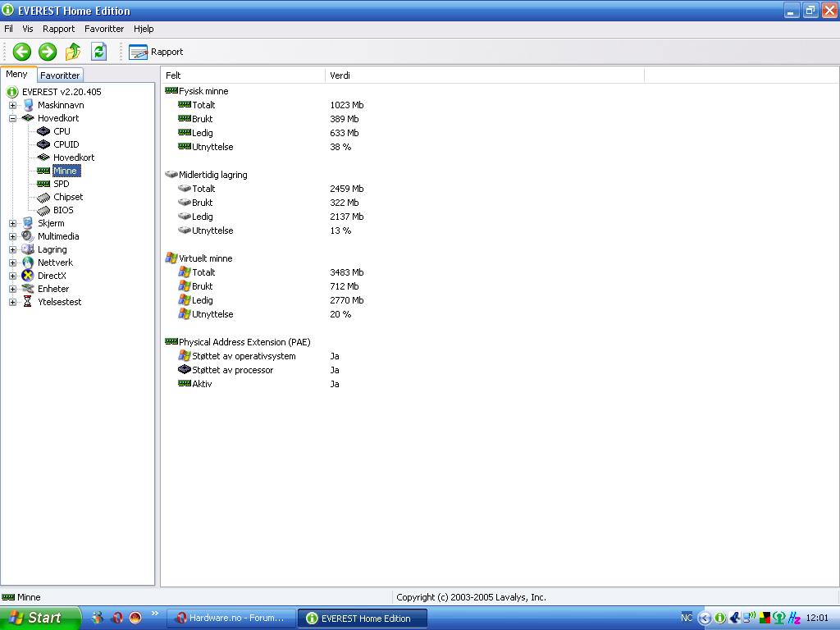The height and width of the screenshot is (630, 840).
Task: Open the Favoritter menu
Action: 104,29
